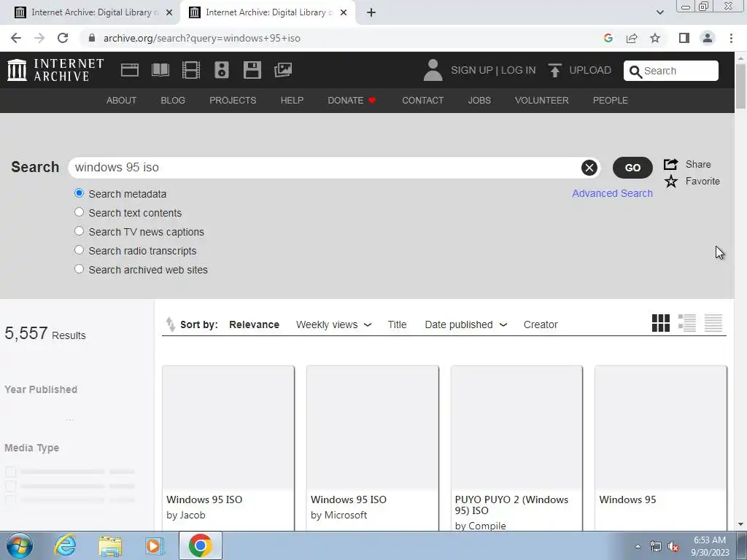Click the Google icon in the address bar

point(608,38)
